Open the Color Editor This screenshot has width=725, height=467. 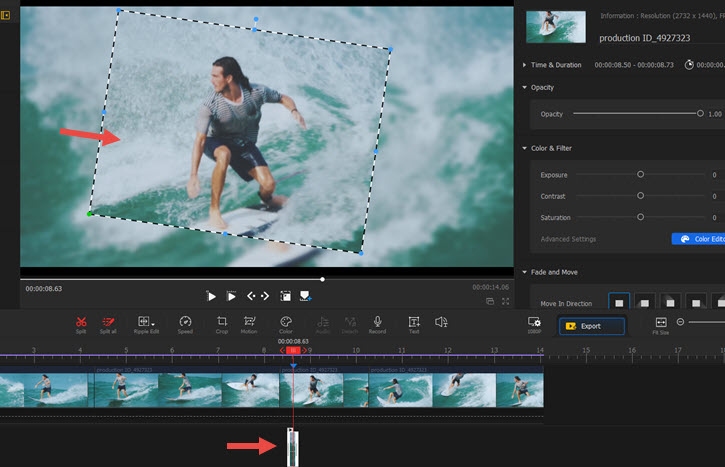(x=698, y=239)
